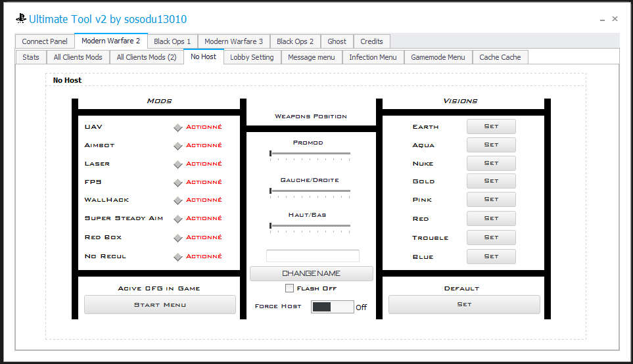Click the red Actionné label for Red Box
The image size is (633, 364).
[x=204, y=237]
